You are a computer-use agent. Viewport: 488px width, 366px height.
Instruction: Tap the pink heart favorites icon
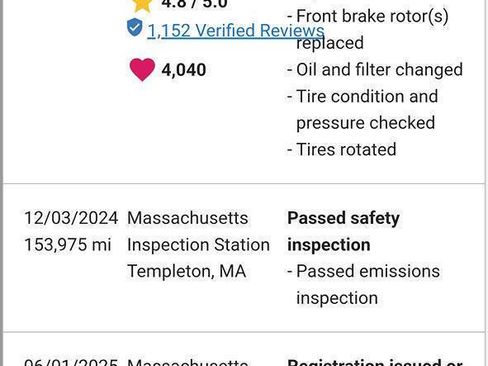point(142,70)
